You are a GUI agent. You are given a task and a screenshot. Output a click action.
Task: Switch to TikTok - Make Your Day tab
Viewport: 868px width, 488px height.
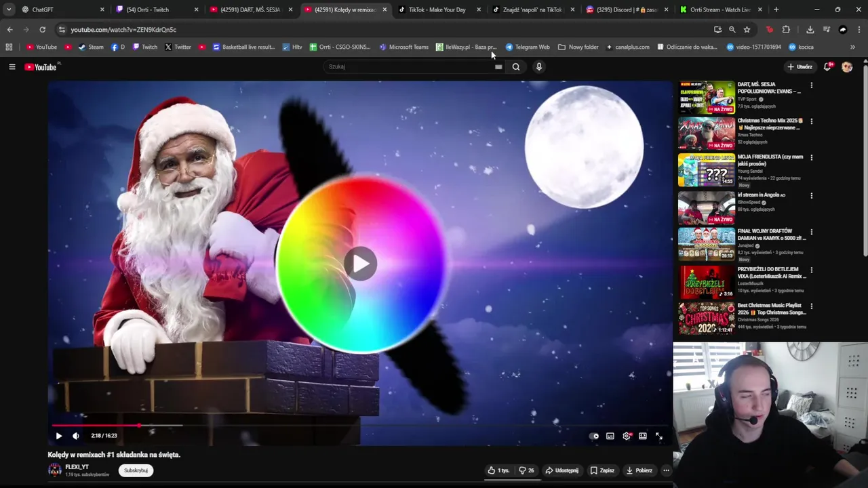coord(439,9)
